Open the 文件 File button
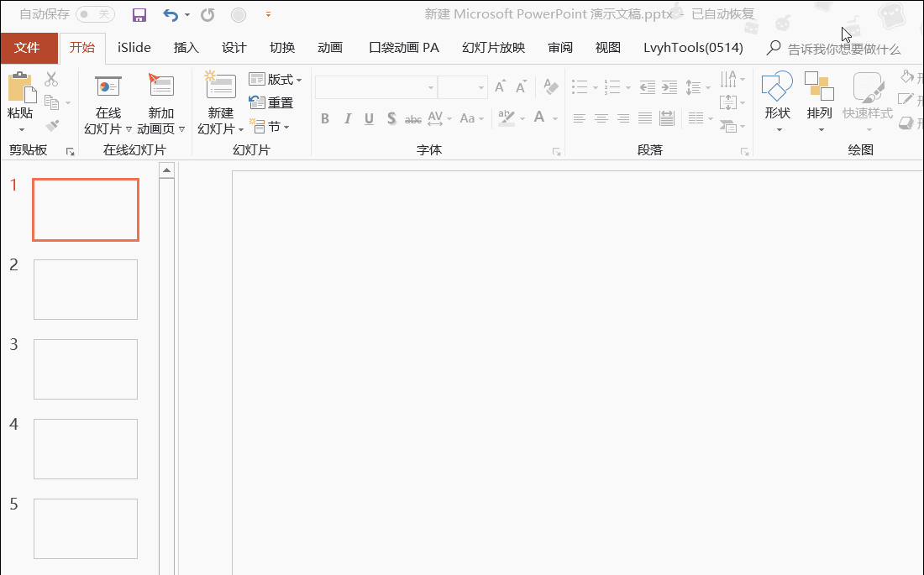The height and width of the screenshot is (575, 924). tap(28, 48)
